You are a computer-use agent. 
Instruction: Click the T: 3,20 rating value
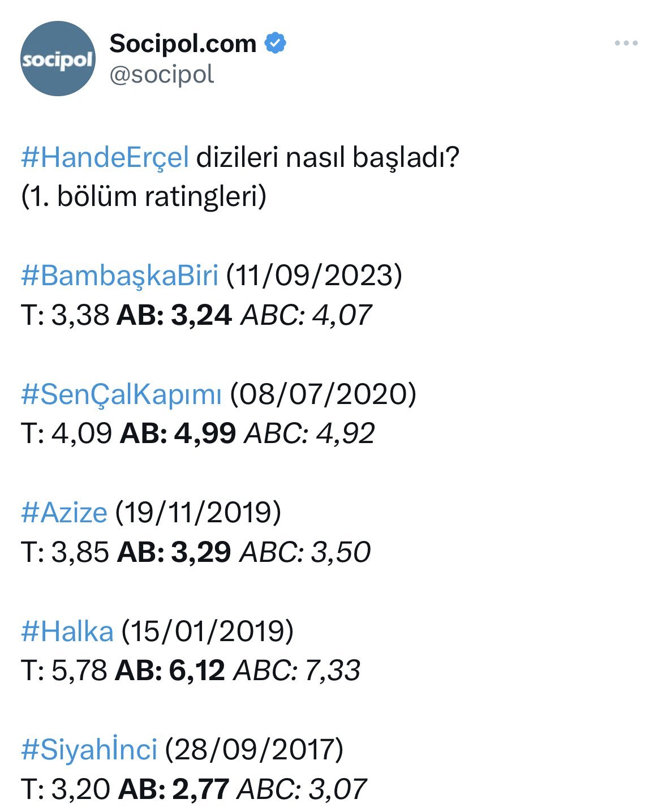pyautogui.click(x=66, y=789)
